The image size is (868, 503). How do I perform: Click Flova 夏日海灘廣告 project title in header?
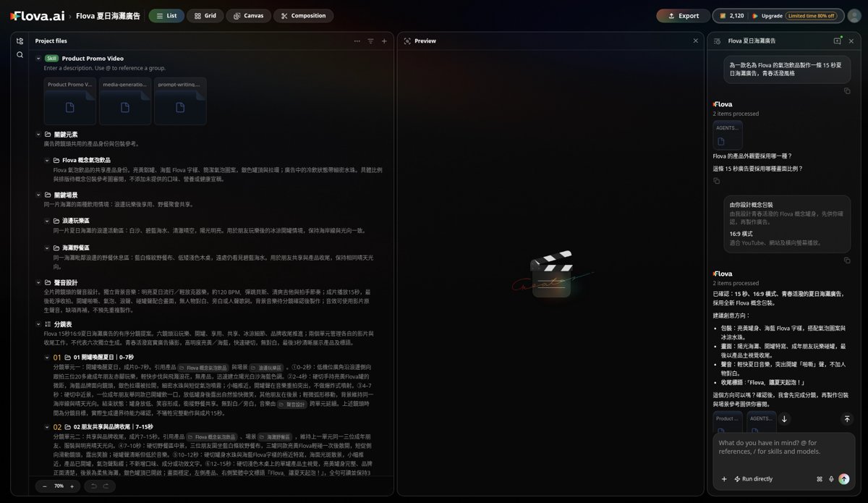(x=108, y=15)
